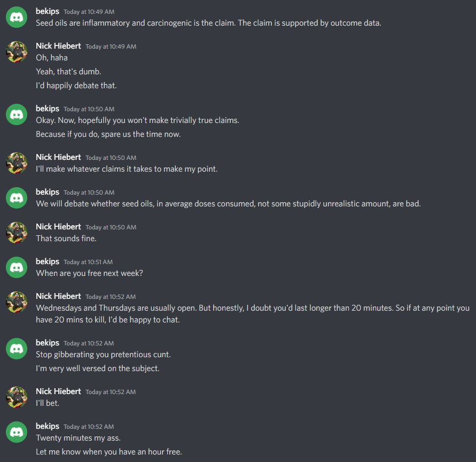Select Nick Hiebert's avatar beside "That sounds fine."
476x462 pixels.
[x=17, y=233]
